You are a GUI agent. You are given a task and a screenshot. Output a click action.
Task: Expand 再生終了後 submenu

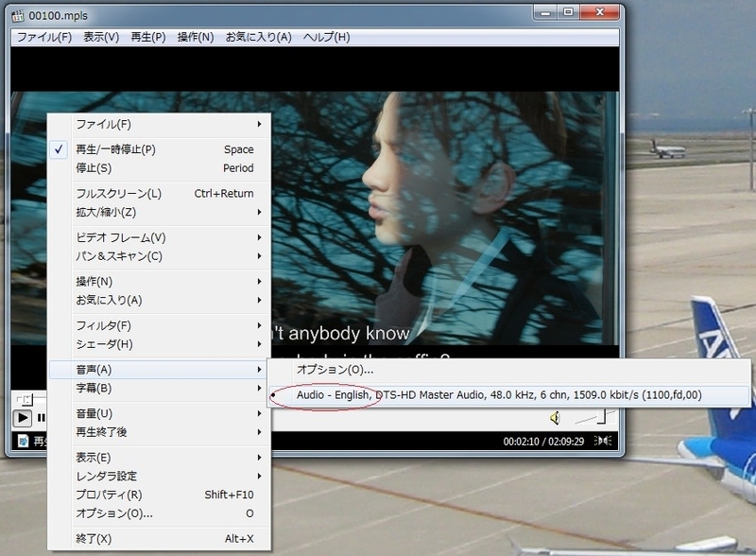point(159,432)
